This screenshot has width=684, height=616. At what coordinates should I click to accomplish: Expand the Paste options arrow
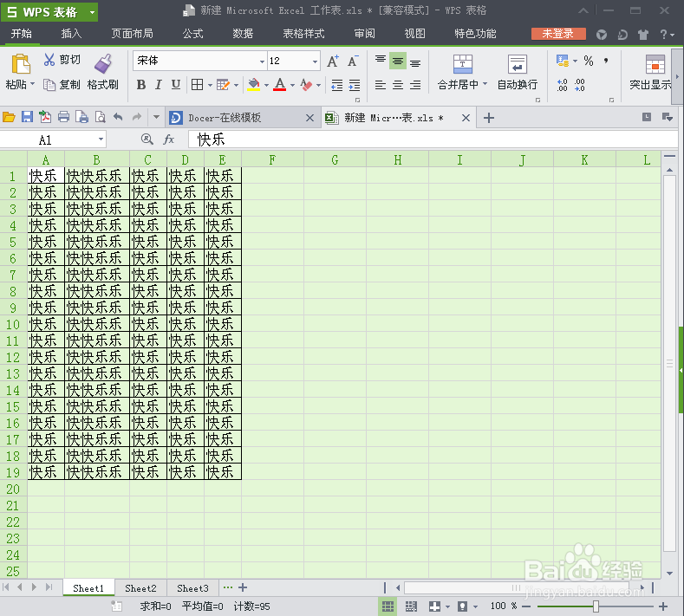(32, 84)
